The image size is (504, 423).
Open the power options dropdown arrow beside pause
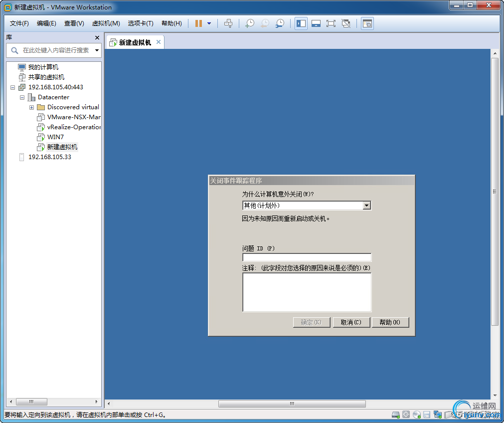[x=209, y=23]
